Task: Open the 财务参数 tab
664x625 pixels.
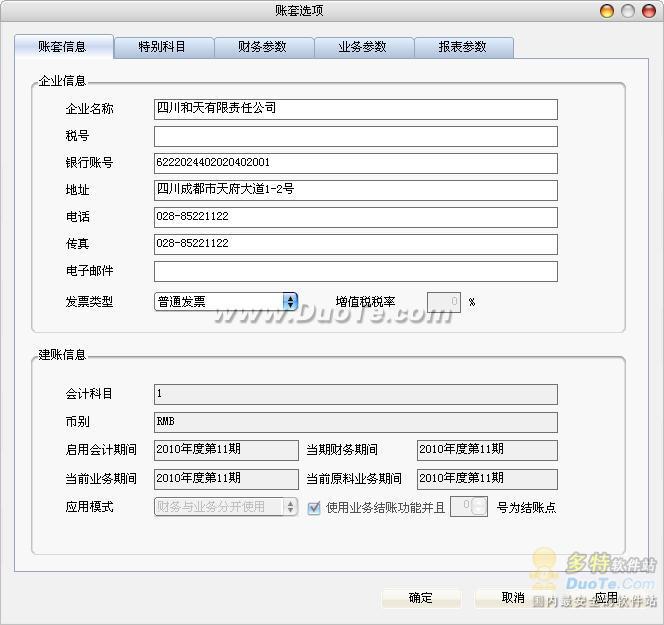Action: point(264,47)
